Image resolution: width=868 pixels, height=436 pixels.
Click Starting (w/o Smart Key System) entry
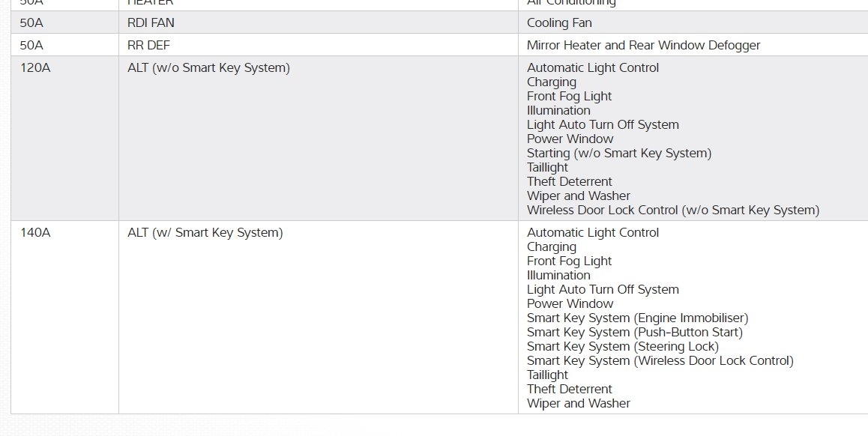click(x=619, y=153)
